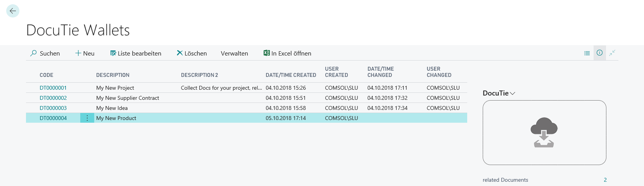Viewport: 644px width, 186px height.
Task: Click the '04.10.2018 17:11' changed date
Action: coord(387,88)
